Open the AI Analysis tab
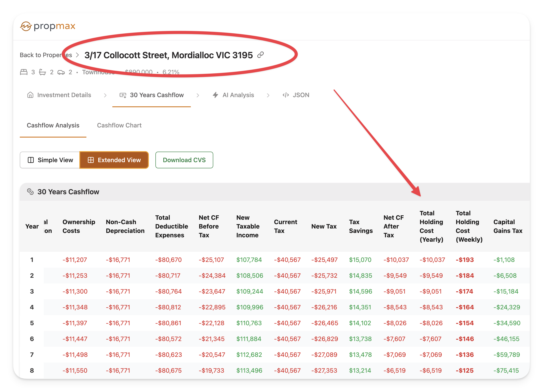 (233, 95)
